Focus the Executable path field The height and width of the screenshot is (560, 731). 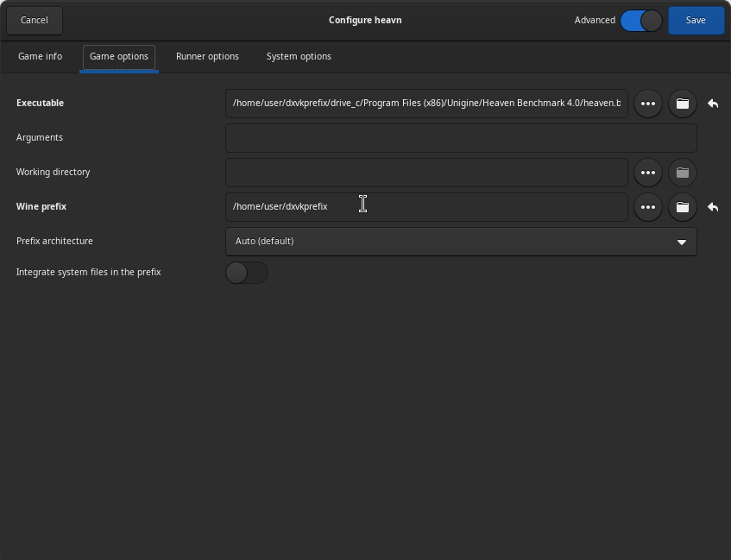[x=426, y=104]
